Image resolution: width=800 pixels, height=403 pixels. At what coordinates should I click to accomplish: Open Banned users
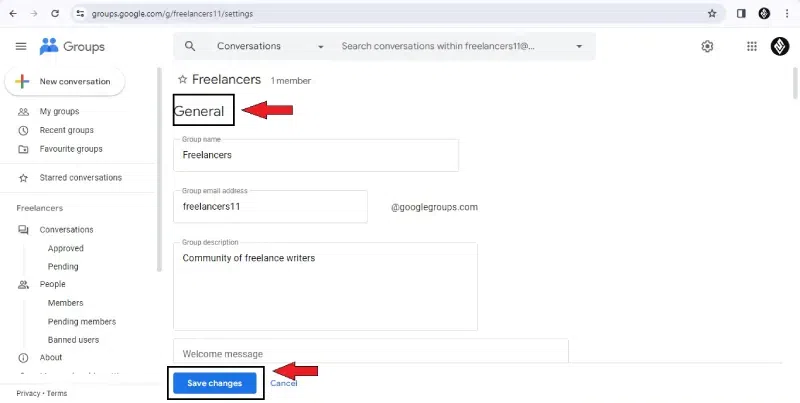tap(73, 340)
